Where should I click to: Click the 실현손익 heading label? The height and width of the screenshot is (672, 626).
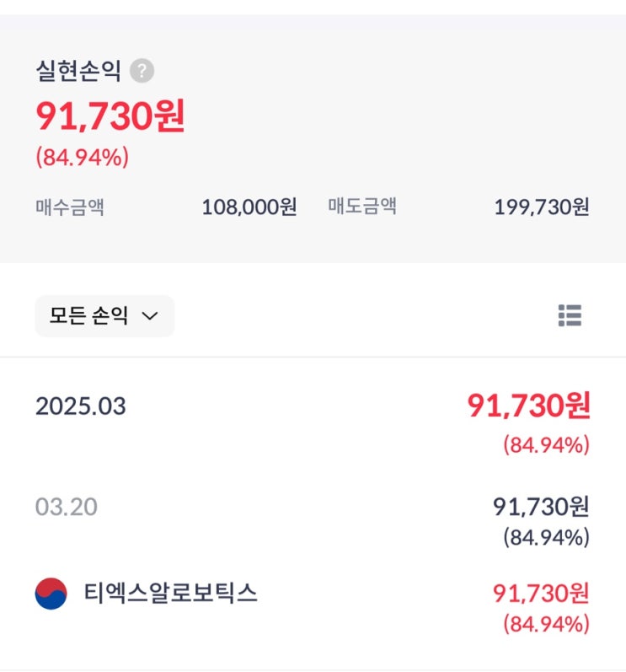pos(78,71)
